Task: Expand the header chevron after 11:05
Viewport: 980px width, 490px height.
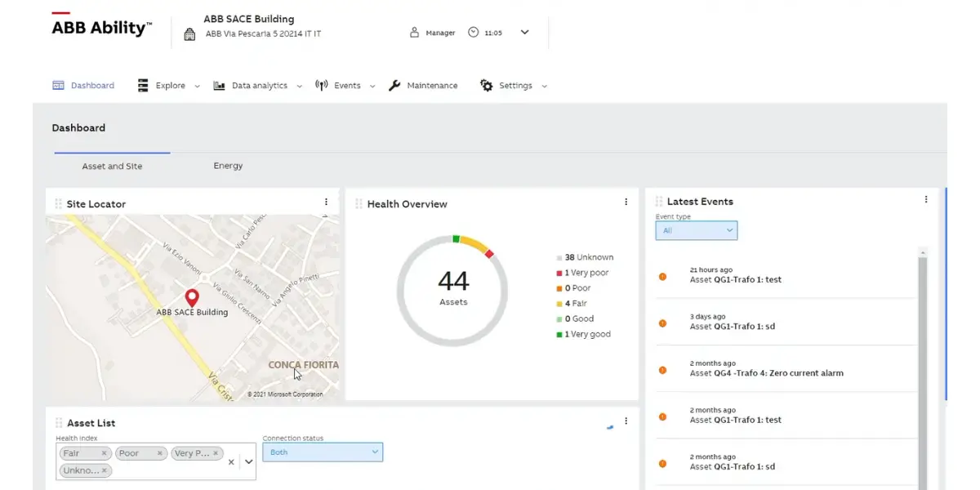Action: click(x=524, y=33)
